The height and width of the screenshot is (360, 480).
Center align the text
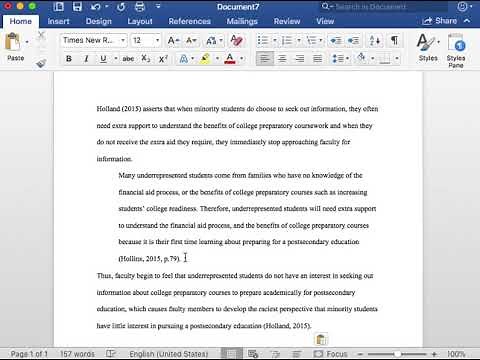(x=282, y=59)
